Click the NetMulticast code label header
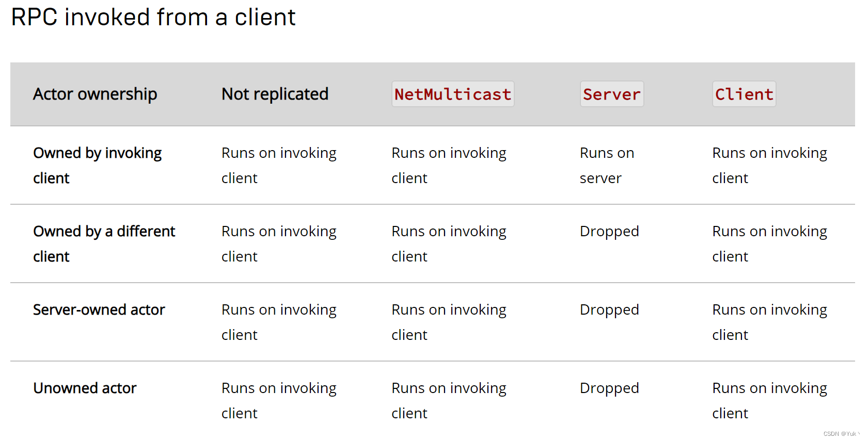Screen dimensions: 868x441 click(453, 94)
